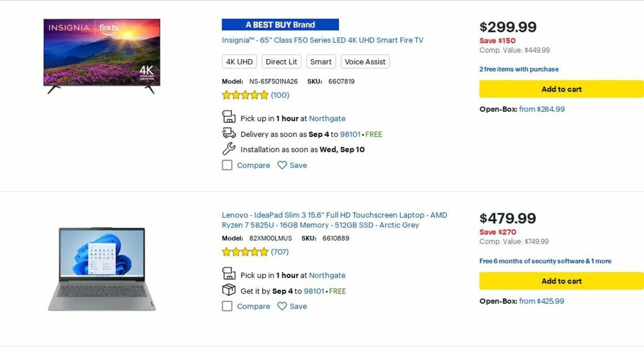Click the store pickup icon for Lenovo laptop
This screenshot has width=644, height=347.
[229, 274]
